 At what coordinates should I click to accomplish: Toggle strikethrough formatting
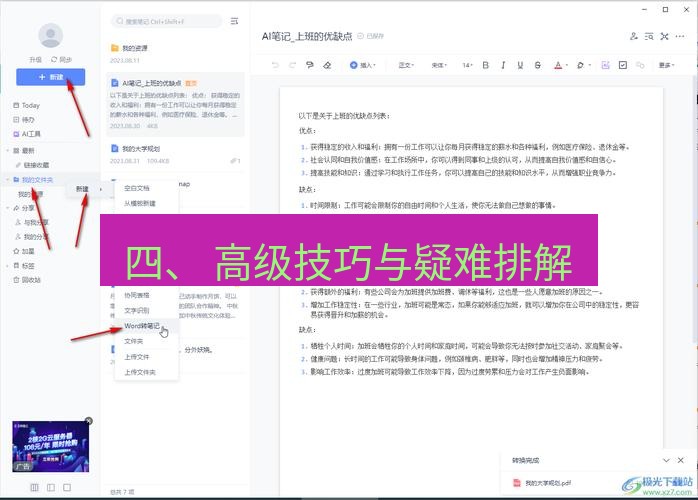tap(538, 65)
